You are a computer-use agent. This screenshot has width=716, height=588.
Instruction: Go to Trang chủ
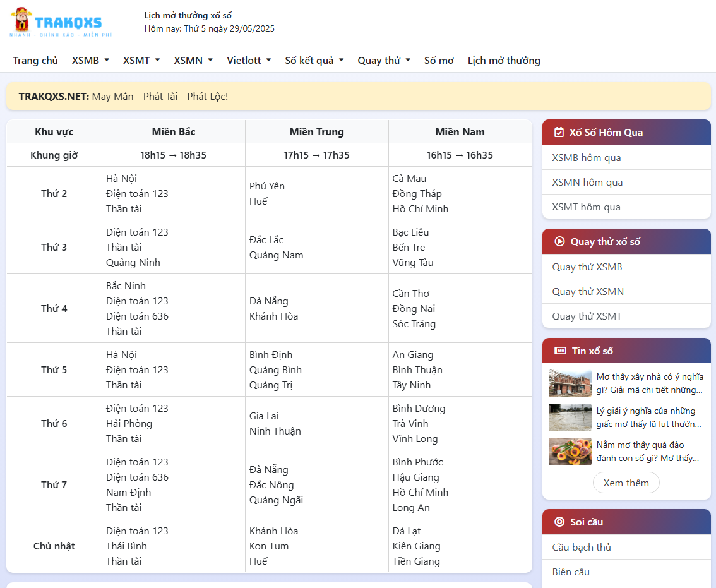[35, 60]
